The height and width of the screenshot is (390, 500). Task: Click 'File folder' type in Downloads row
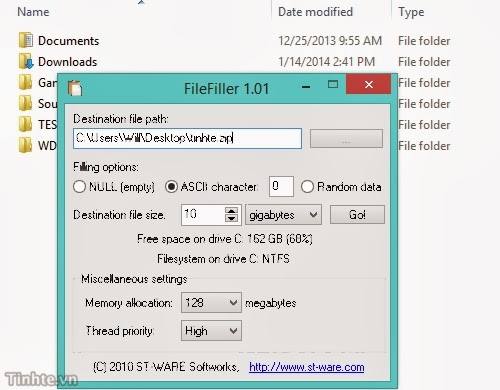pos(424,62)
